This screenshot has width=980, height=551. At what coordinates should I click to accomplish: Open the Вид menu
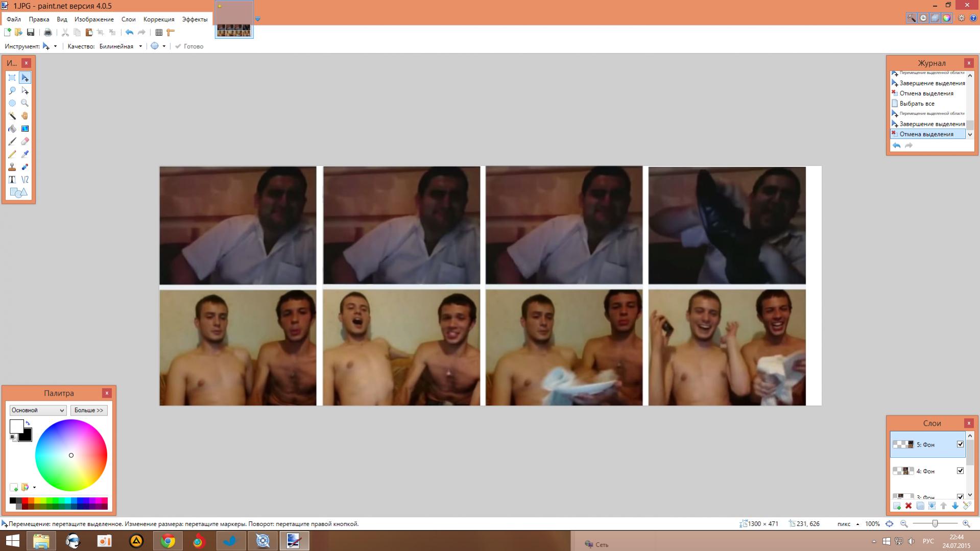(x=62, y=19)
